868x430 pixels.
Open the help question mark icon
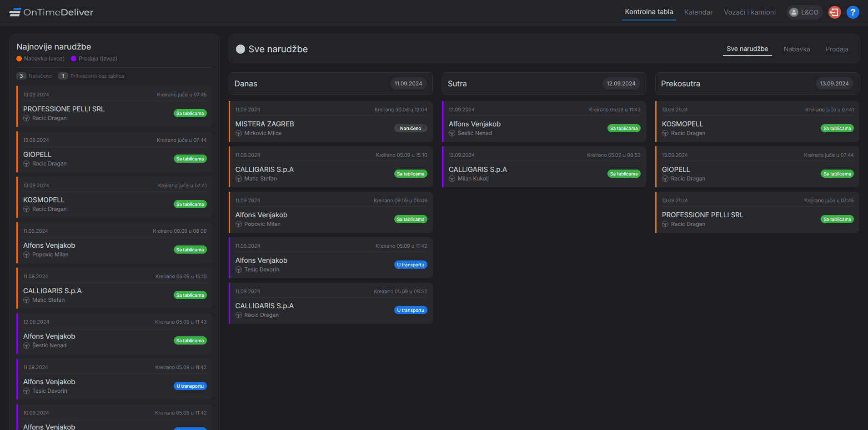coord(853,12)
